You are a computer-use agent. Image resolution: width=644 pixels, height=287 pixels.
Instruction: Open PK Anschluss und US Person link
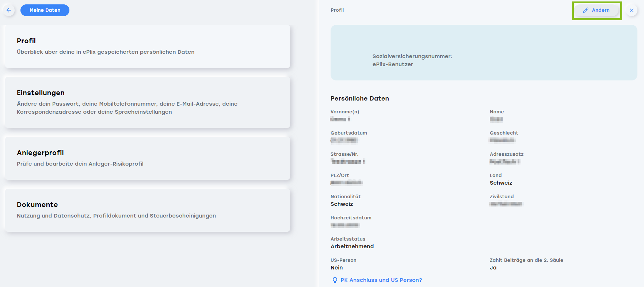pyautogui.click(x=381, y=280)
